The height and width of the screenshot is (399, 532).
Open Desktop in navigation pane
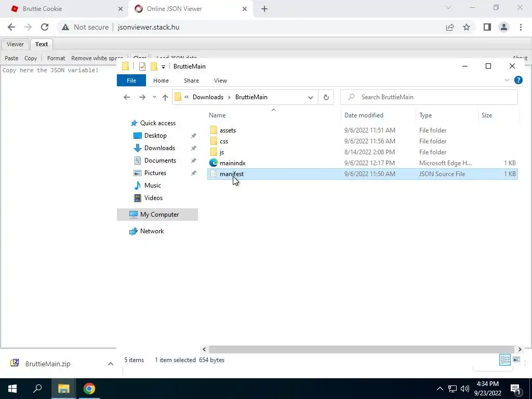pos(155,136)
